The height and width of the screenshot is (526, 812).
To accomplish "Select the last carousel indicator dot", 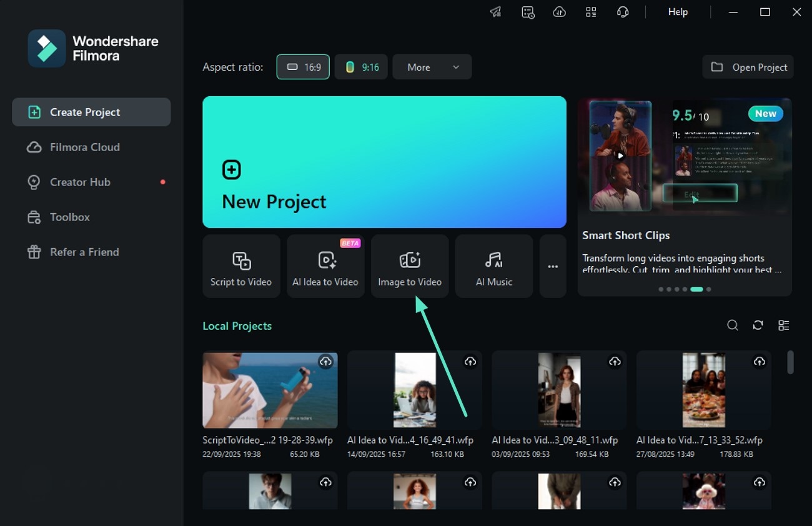I will (708, 289).
